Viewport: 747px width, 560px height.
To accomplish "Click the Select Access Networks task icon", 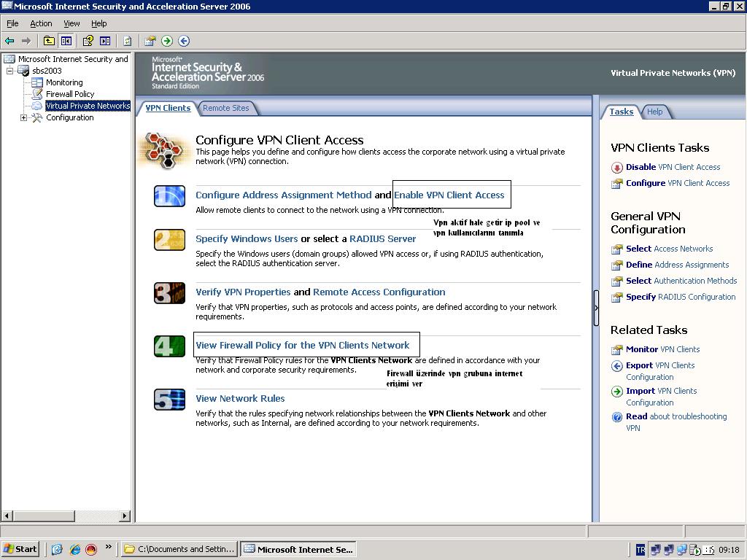I will [x=617, y=249].
